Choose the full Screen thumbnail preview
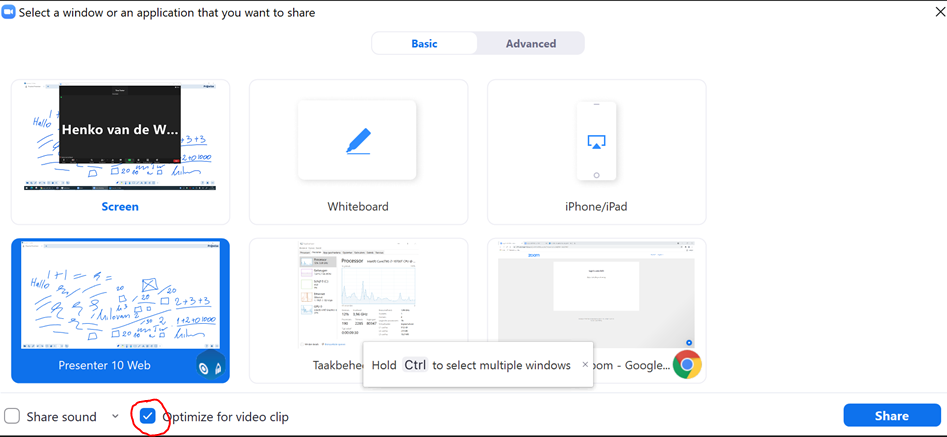 120,138
